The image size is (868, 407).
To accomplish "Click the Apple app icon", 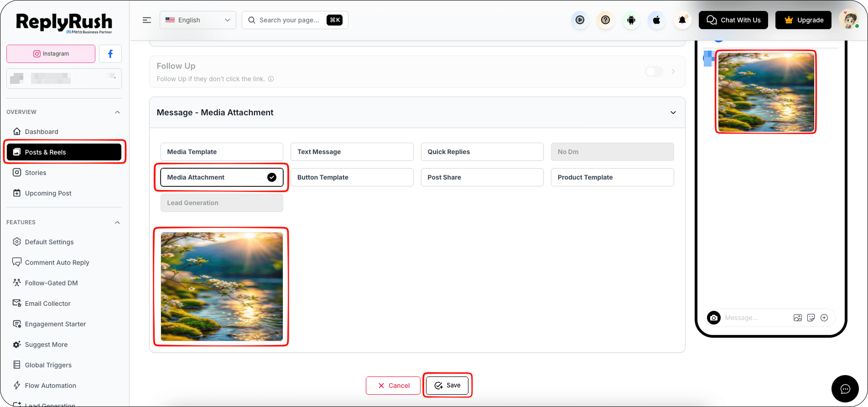I will coord(657,20).
